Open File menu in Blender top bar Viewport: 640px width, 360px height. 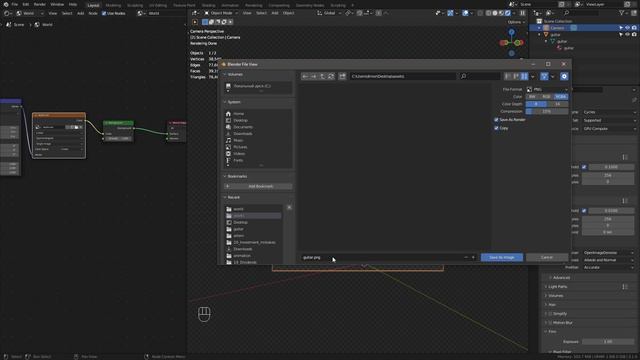pyautogui.click(x=14, y=4)
